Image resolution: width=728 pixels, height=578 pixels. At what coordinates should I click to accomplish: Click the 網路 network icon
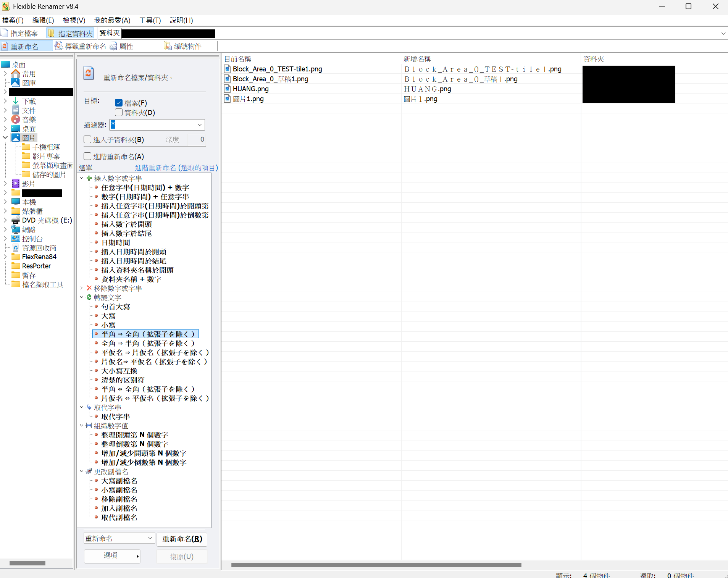16,229
